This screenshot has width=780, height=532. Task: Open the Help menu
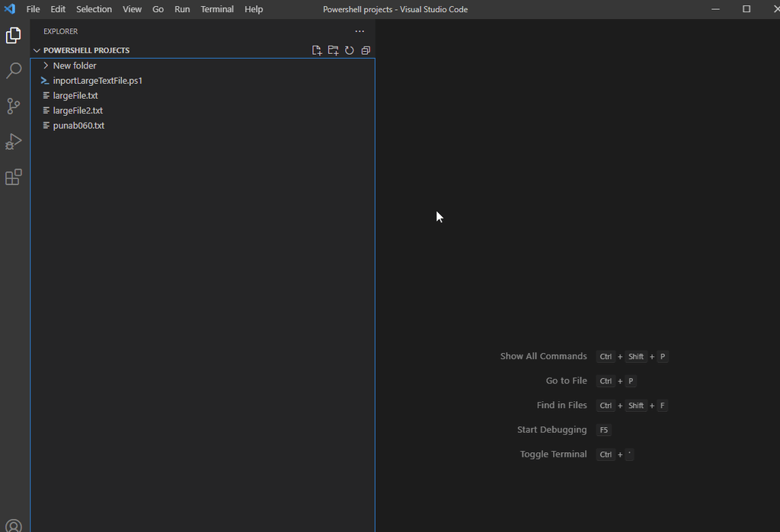pyautogui.click(x=254, y=9)
